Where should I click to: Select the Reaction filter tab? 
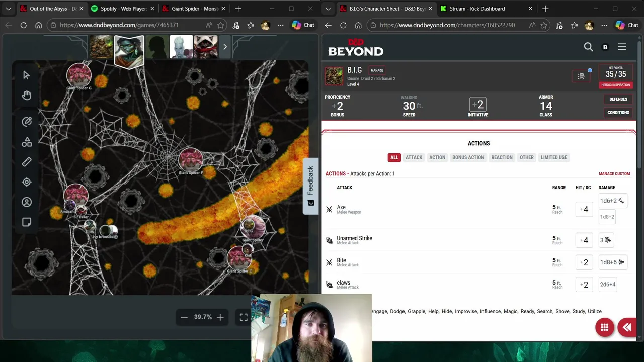click(x=502, y=157)
